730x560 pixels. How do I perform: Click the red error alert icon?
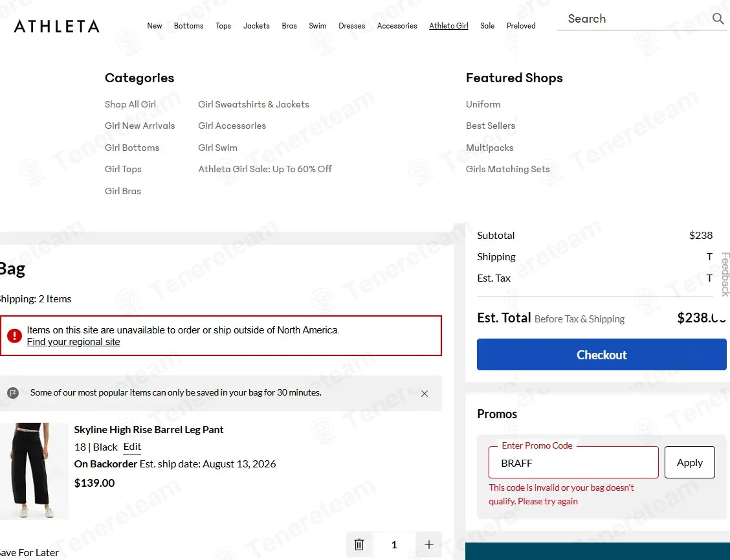click(x=14, y=335)
